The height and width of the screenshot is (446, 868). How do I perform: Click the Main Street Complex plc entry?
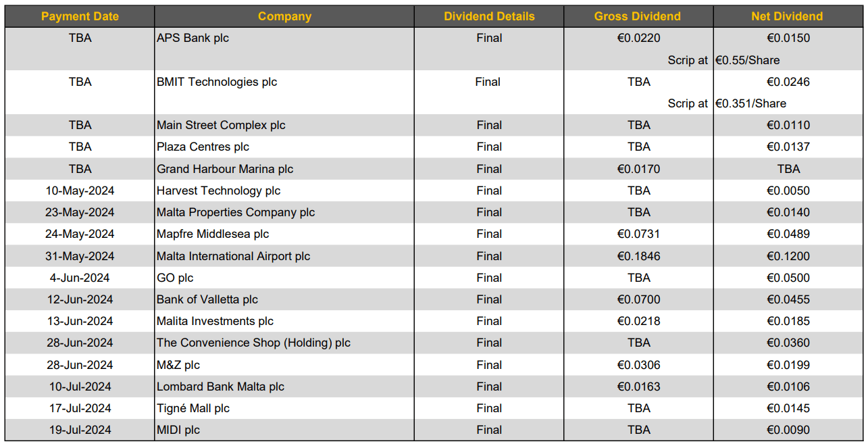(x=221, y=125)
